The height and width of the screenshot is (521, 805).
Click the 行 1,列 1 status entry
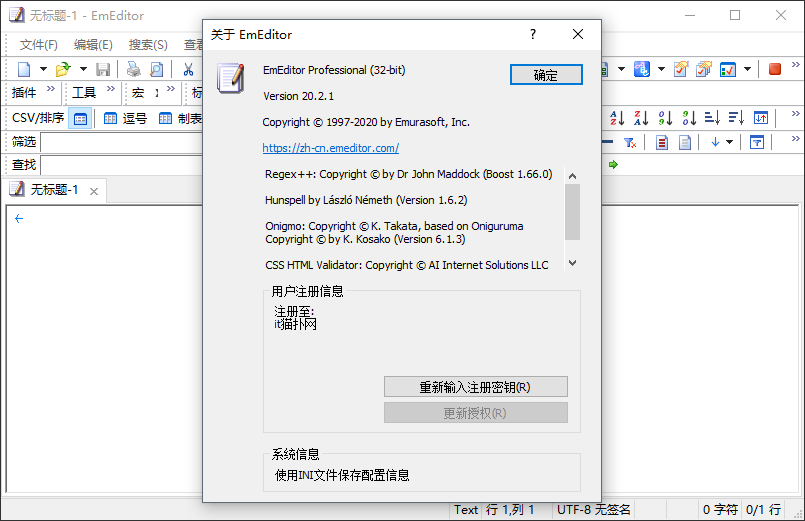pyautogui.click(x=510, y=510)
